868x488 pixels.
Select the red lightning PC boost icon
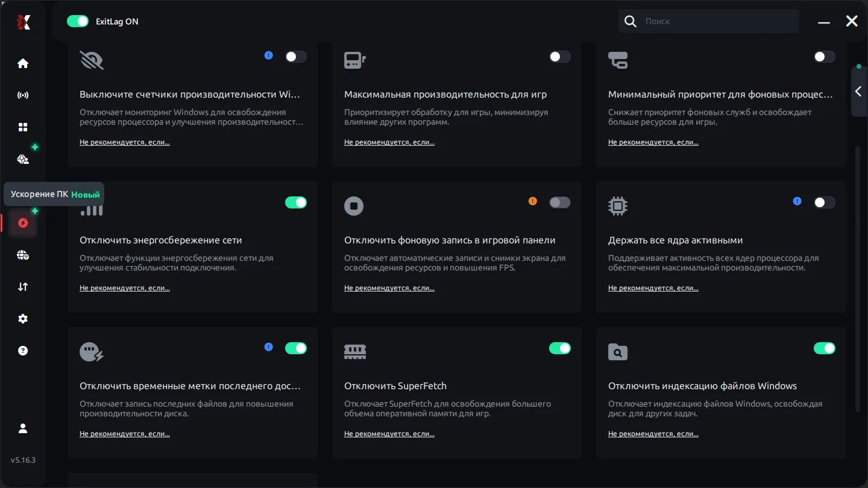(23, 223)
